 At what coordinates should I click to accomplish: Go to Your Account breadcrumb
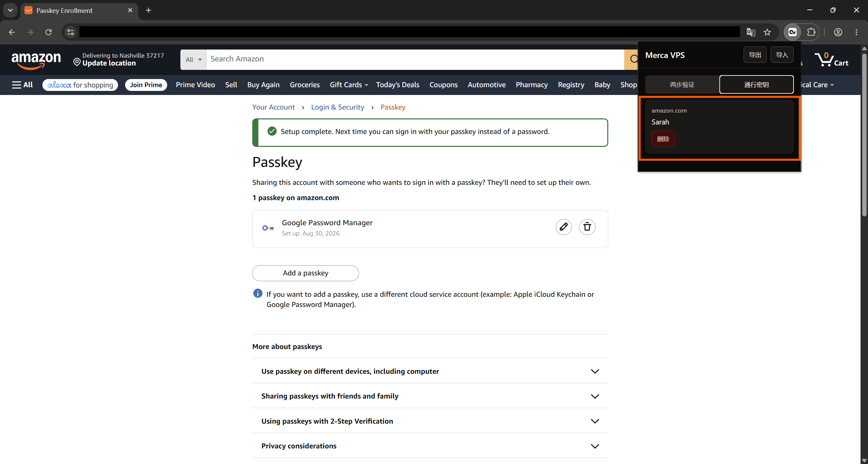274,107
